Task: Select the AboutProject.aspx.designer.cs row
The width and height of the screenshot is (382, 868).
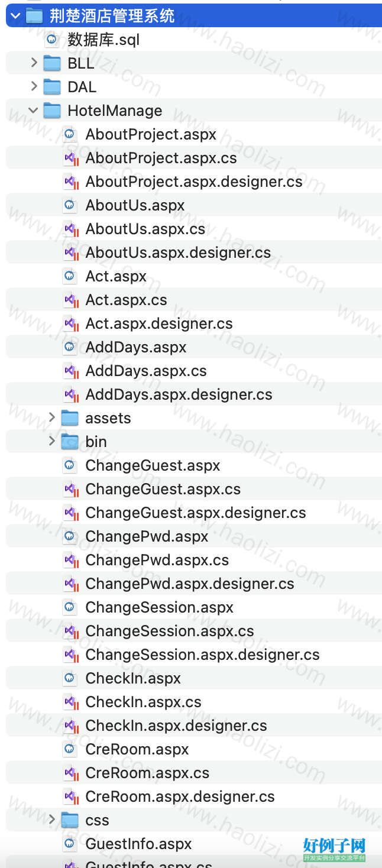Action: (194, 182)
